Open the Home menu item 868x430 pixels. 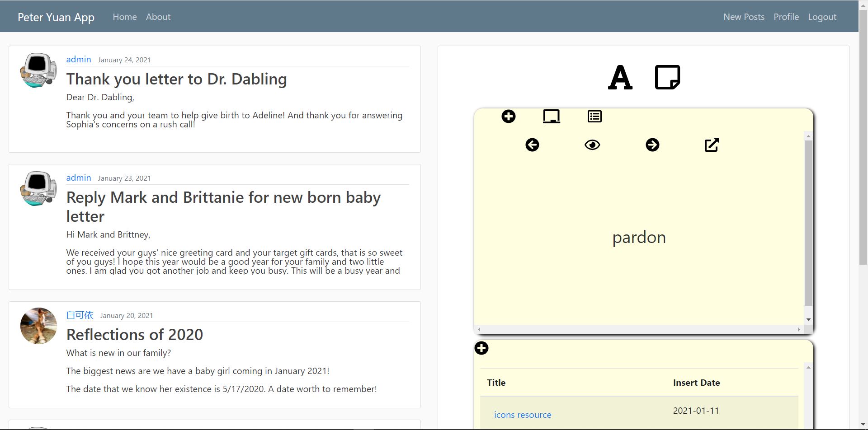[125, 17]
